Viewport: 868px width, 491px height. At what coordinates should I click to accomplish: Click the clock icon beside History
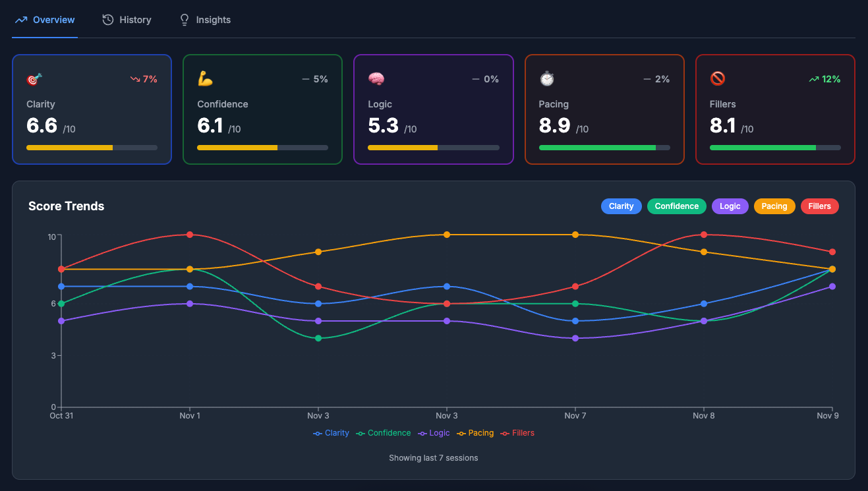[107, 20]
